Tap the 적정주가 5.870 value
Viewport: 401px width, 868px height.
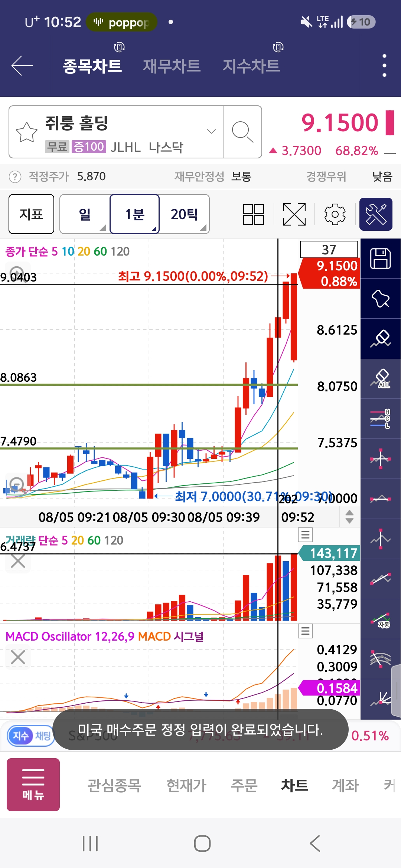[x=91, y=177]
